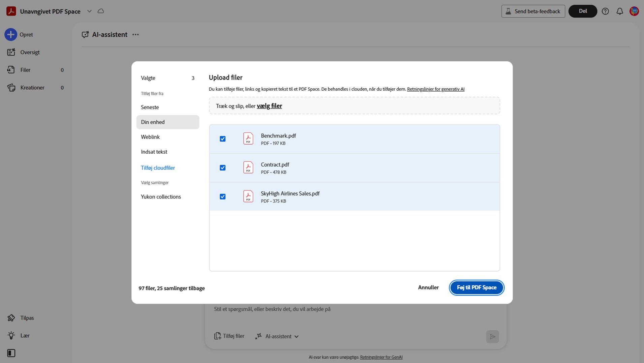The width and height of the screenshot is (644, 363).
Task: Uncheck the Contract.pdf checkbox
Action: pyautogui.click(x=223, y=168)
